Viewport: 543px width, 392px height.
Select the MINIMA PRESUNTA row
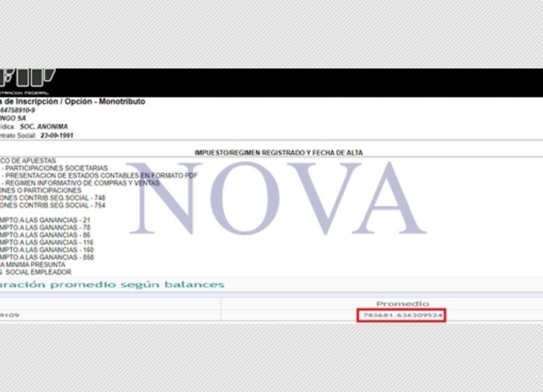[33, 265]
